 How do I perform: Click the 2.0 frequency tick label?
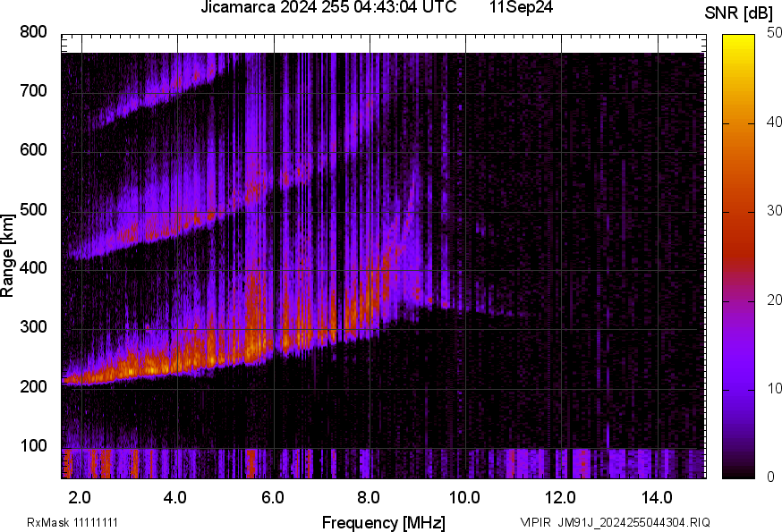tap(80, 497)
